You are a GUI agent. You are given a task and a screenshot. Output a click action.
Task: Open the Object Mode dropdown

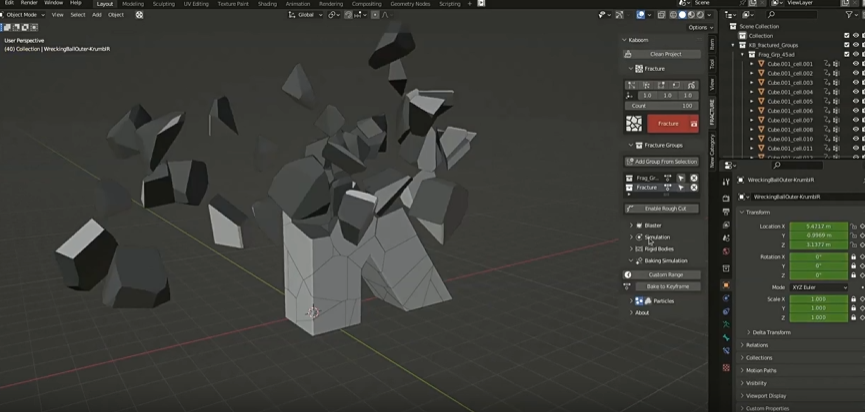[24, 15]
